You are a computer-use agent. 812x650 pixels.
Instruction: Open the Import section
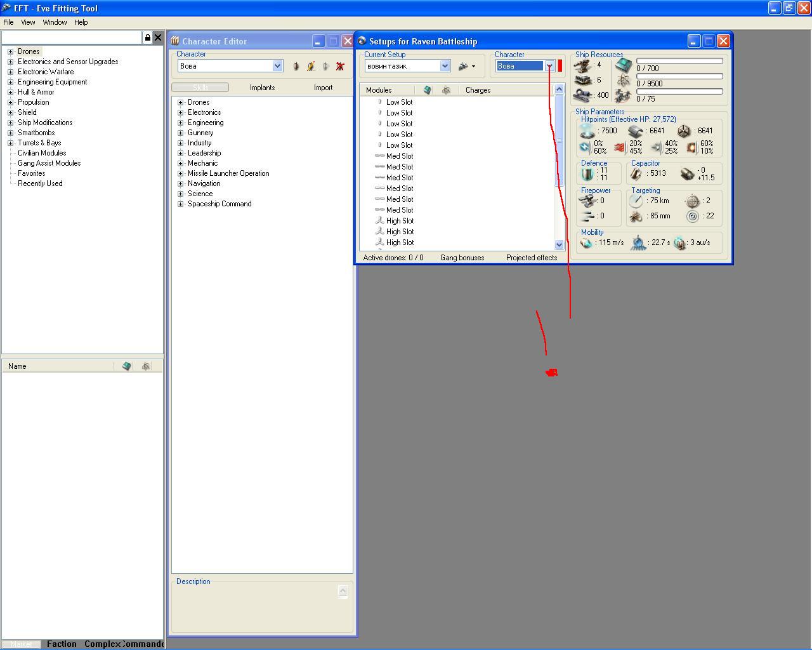coord(323,88)
